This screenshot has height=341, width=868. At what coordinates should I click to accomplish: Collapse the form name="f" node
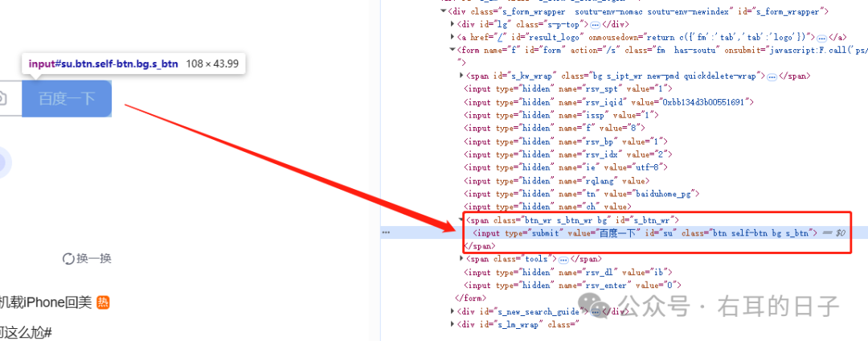coord(452,50)
